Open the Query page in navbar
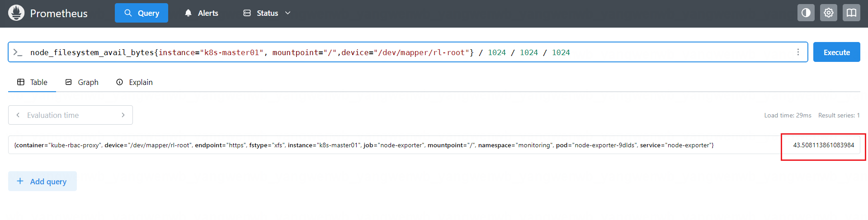Image resolution: width=868 pixels, height=220 pixels. [x=142, y=13]
